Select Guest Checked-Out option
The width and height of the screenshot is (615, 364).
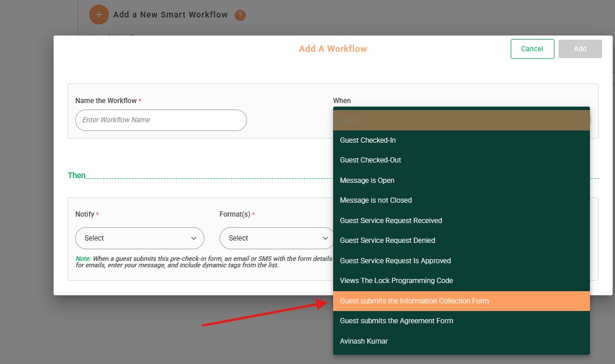click(x=461, y=160)
